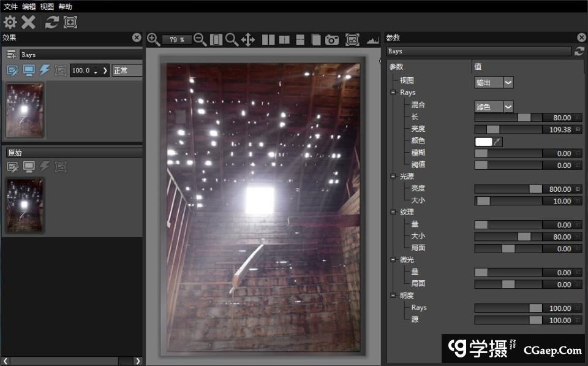Click the cancel X button in toolbar
This screenshot has width=588, height=366.
(29, 23)
